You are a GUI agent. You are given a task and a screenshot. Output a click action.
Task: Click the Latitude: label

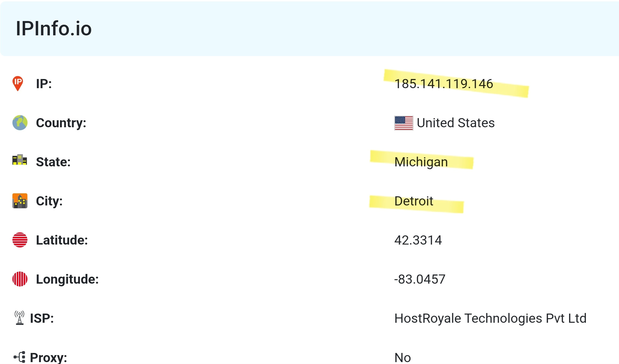[x=62, y=240]
